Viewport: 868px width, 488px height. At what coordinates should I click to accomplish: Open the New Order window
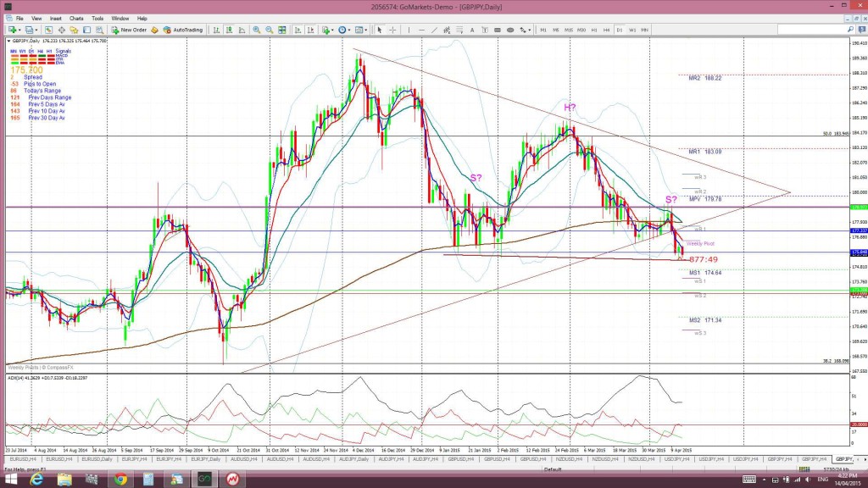pos(130,30)
